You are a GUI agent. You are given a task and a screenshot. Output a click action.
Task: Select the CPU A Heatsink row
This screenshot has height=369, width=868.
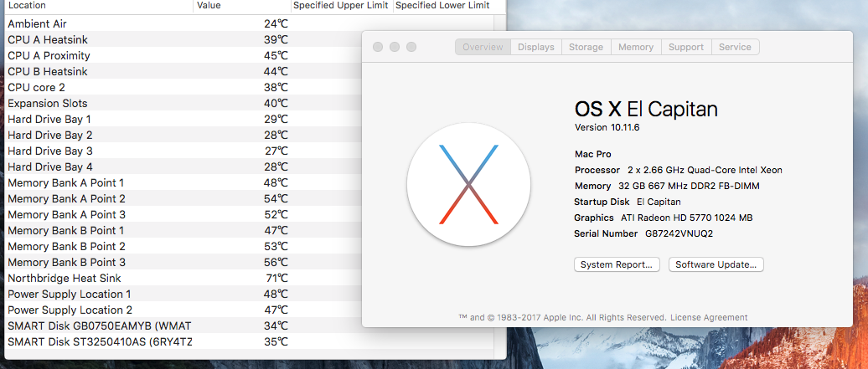tap(183, 40)
